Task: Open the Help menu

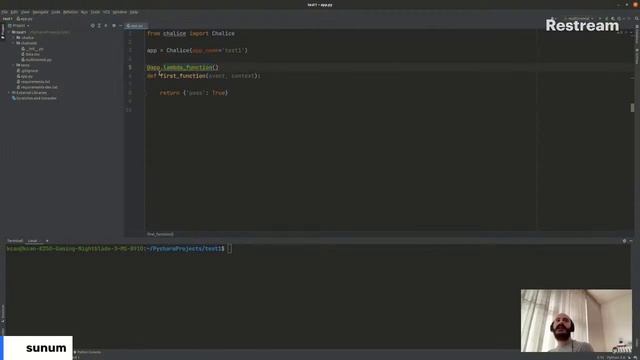Action: pos(134,12)
